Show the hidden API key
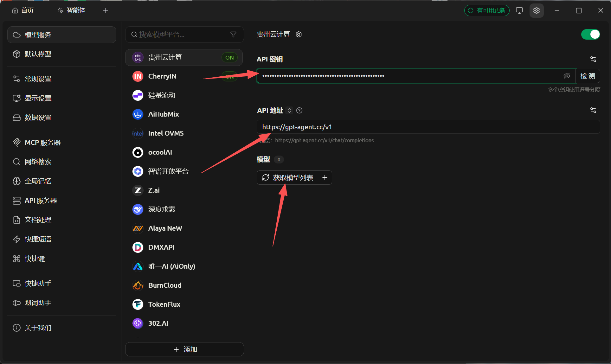Viewport: 611px width, 364px height. tap(567, 76)
